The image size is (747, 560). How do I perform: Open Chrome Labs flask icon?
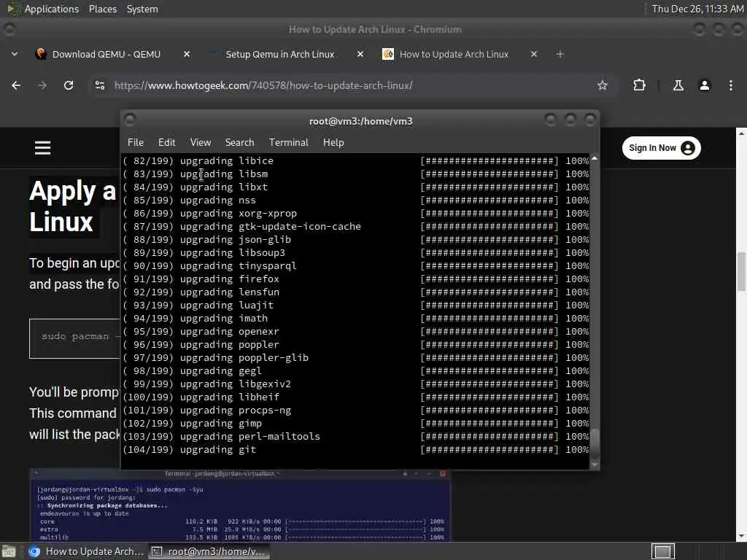[x=678, y=85]
